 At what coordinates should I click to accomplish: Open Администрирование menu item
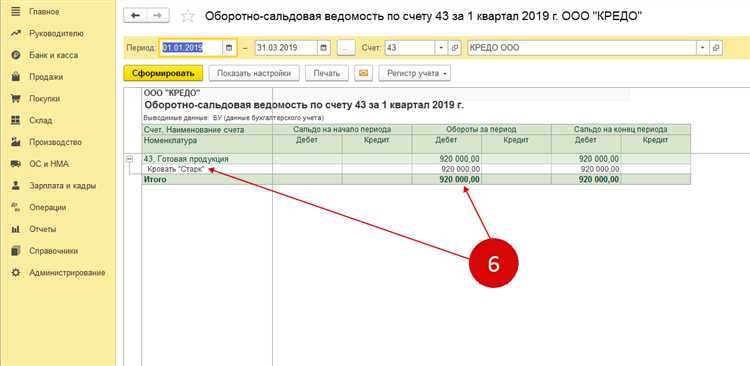point(67,273)
